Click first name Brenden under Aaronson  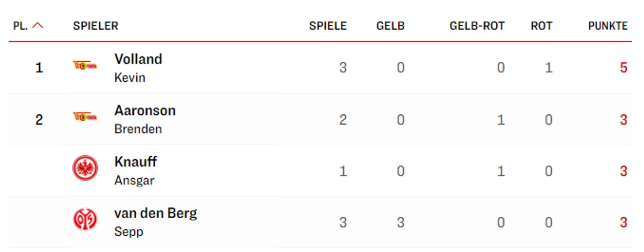tap(138, 129)
